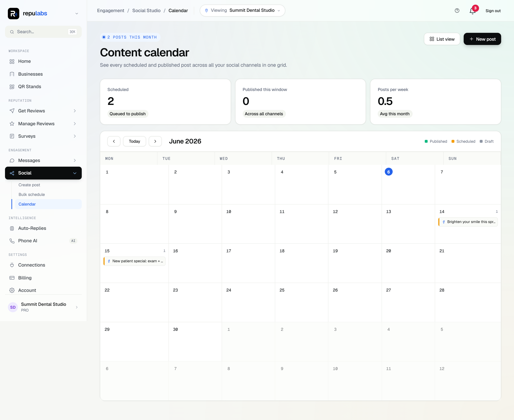Open Billing in the sidebar
Viewport: 514px width, 420px height.
pos(43,278)
